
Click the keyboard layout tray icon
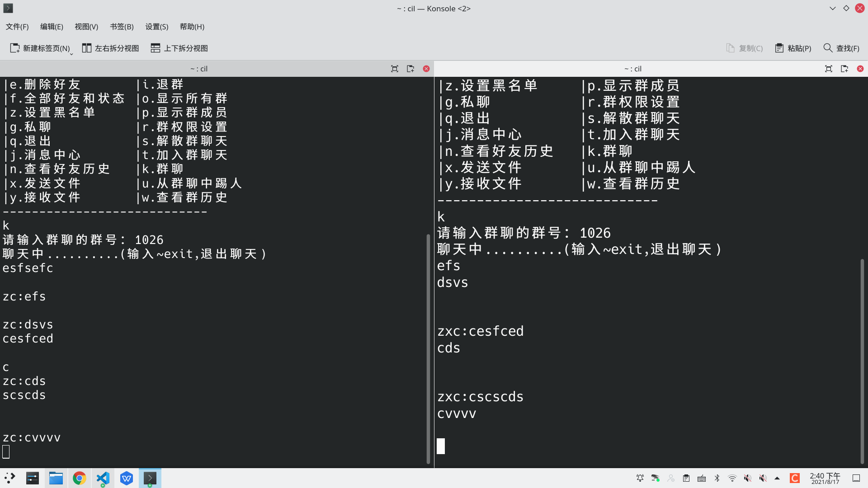702,478
